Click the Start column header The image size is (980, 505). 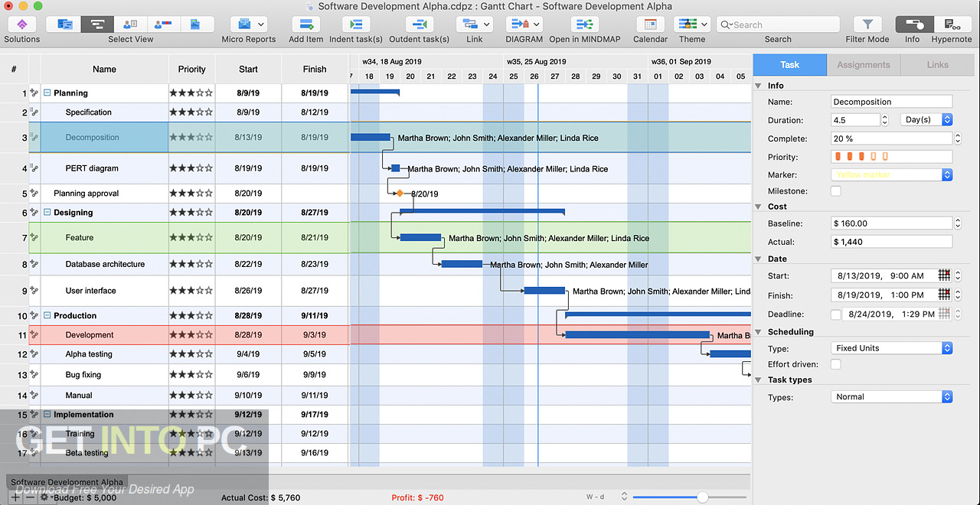tap(248, 69)
